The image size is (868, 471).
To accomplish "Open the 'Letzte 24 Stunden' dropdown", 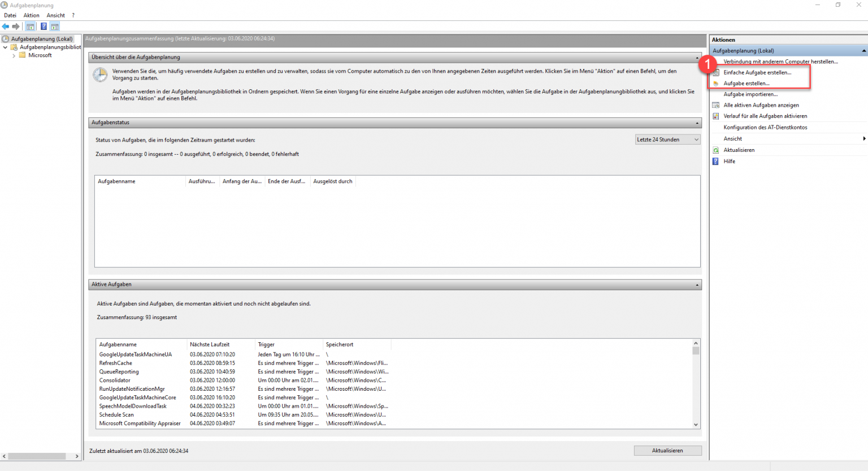I will (695, 139).
